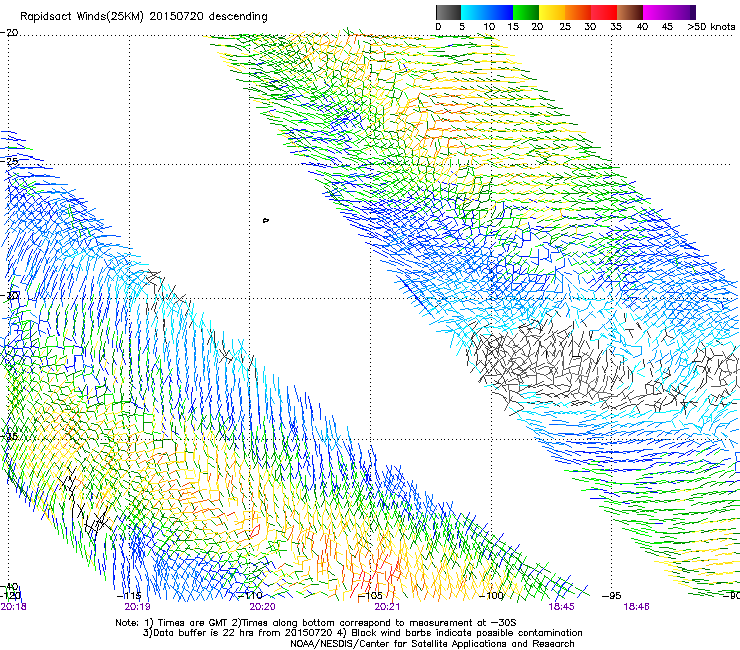Click the purple swath time "18:45"

(x=561, y=607)
